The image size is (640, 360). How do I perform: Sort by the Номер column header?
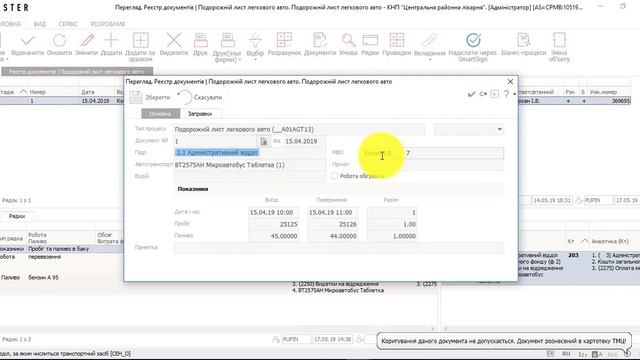(x=38, y=92)
